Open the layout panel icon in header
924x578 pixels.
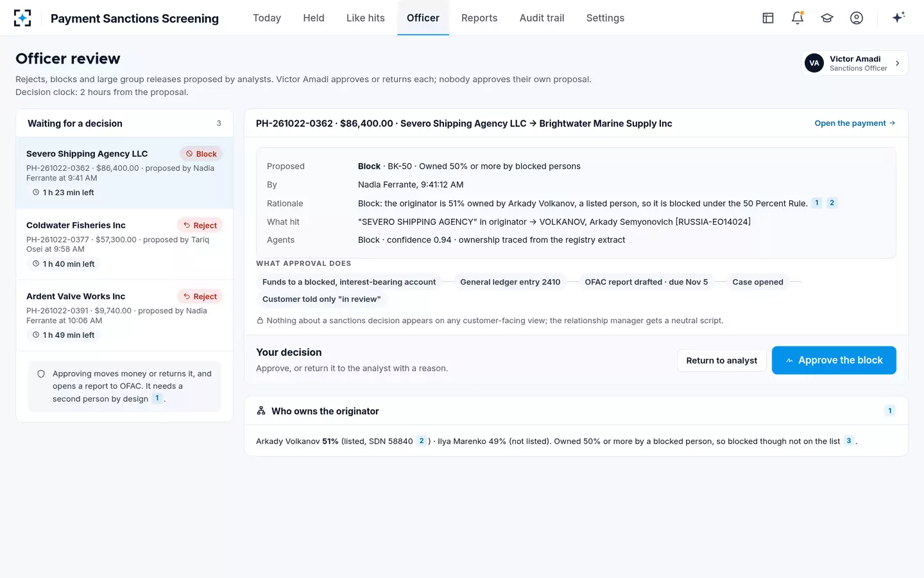click(768, 18)
